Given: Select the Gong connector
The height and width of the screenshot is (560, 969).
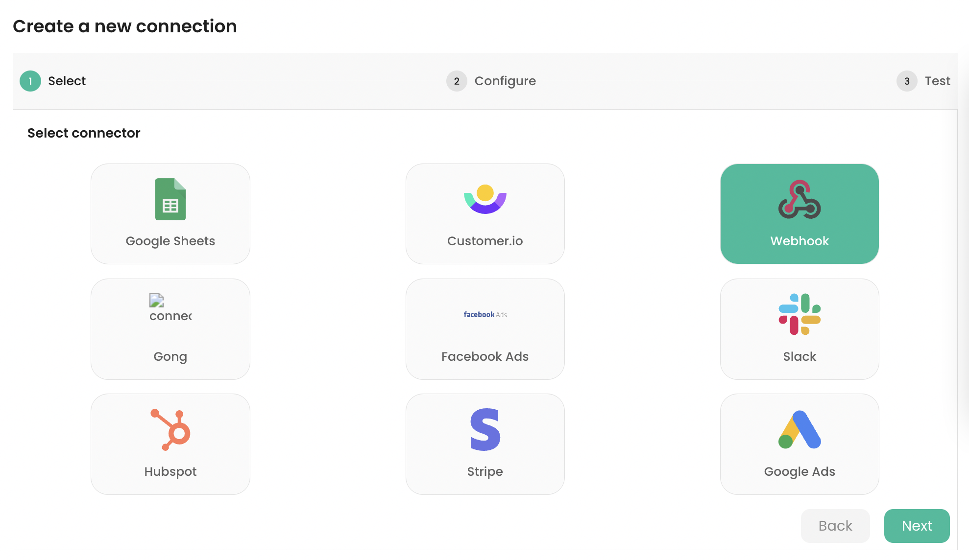Looking at the screenshot, I should 170,329.
